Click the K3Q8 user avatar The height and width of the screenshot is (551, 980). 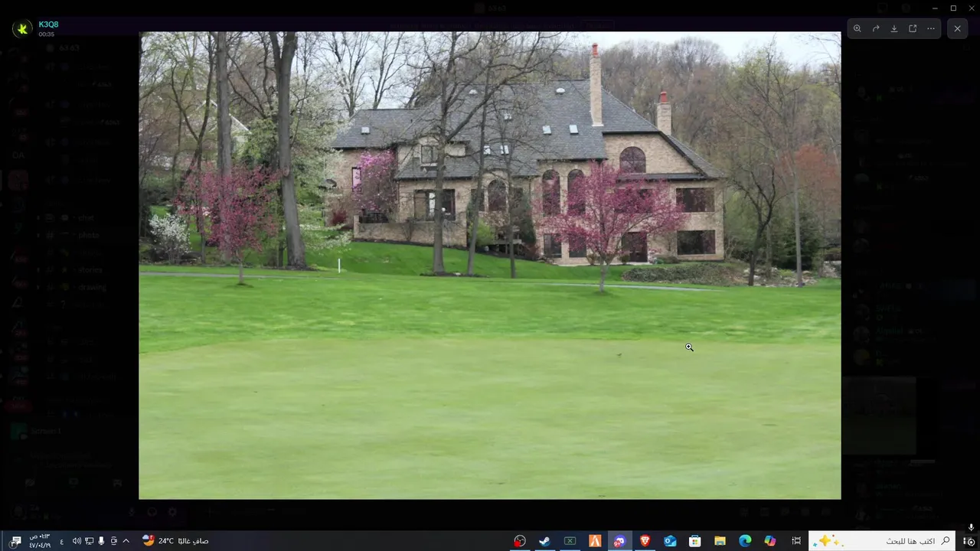coord(21,29)
